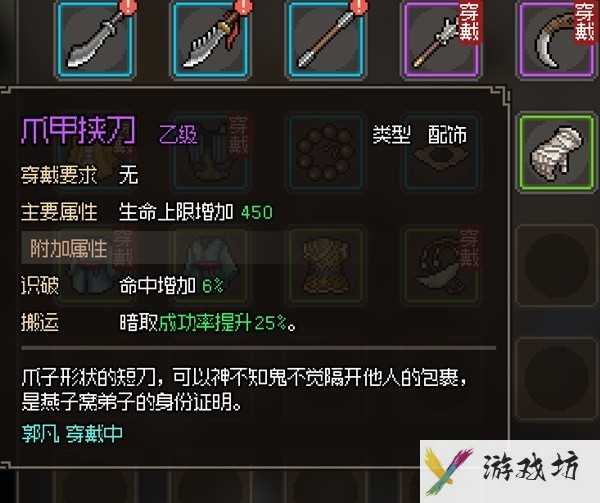The image size is (600, 503).
Task: Select the serrated blade with red tassel
Action: coord(210,40)
